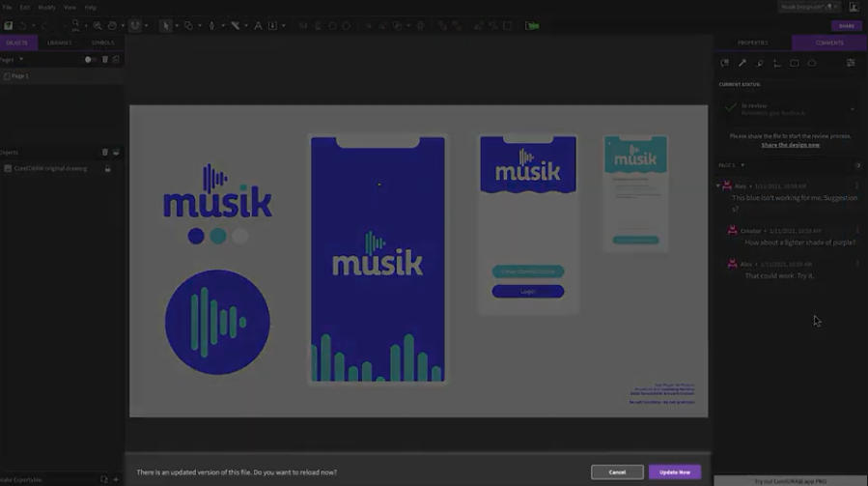868x486 pixels.
Task: Open the In review status dropdown
Action: pyautogui.click(x=852, y=109)
